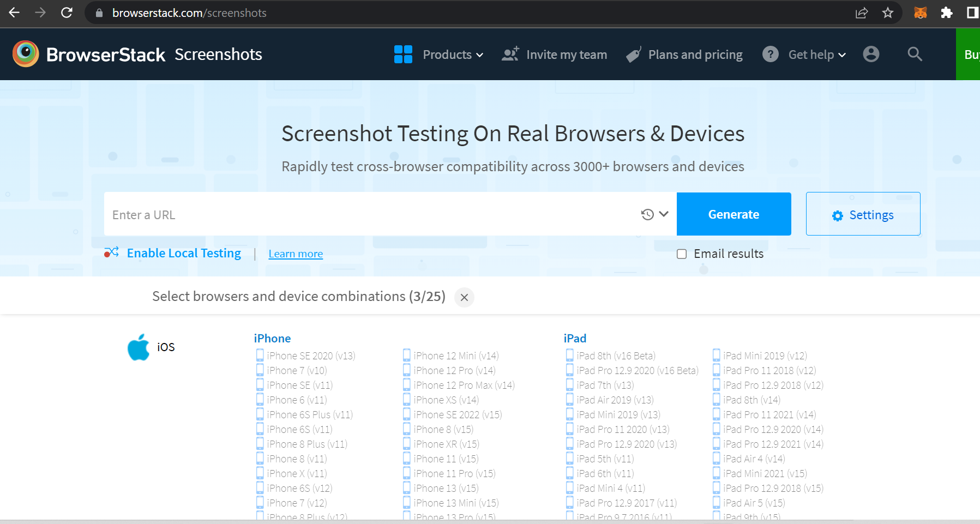This screenshot has height=524, width=980.
Task: Open site search magnifier icon
Action: pos(915,54)
